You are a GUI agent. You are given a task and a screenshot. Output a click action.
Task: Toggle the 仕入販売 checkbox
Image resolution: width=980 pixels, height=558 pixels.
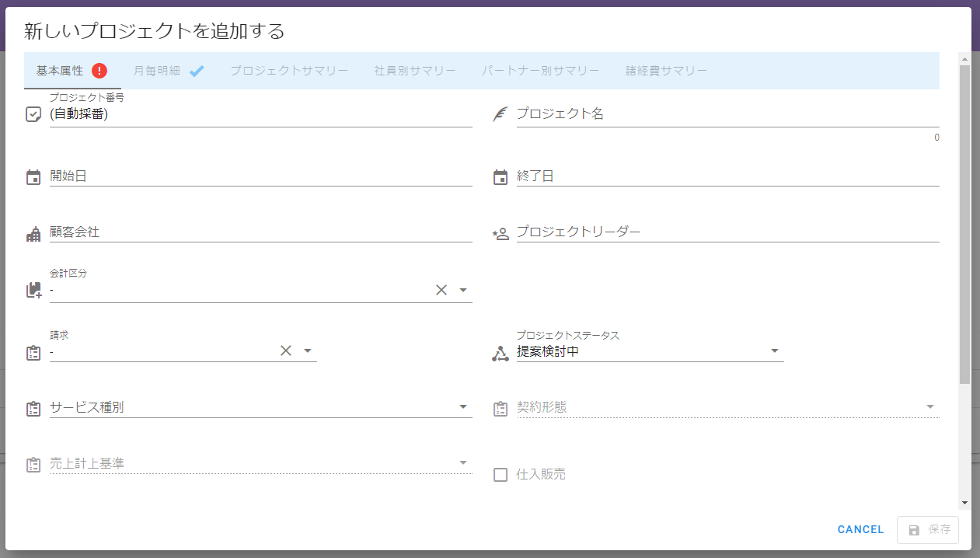pos(500,475)
